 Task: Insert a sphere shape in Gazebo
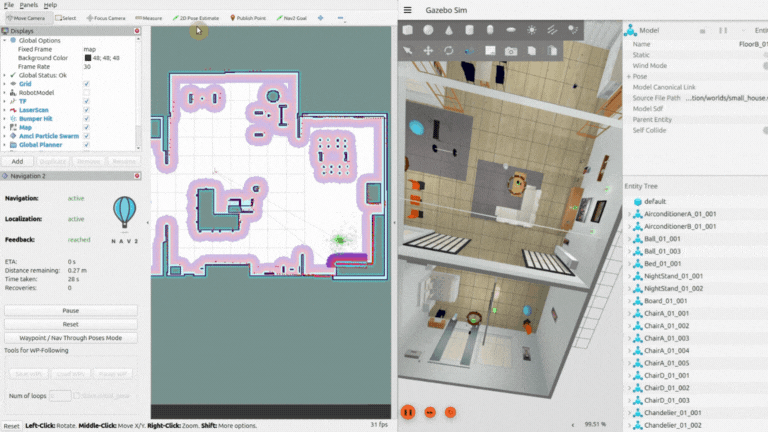click(x=429, y=30)
